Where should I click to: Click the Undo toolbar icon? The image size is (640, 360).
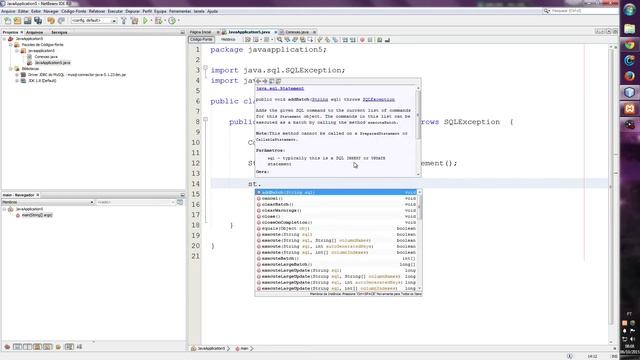51,20
